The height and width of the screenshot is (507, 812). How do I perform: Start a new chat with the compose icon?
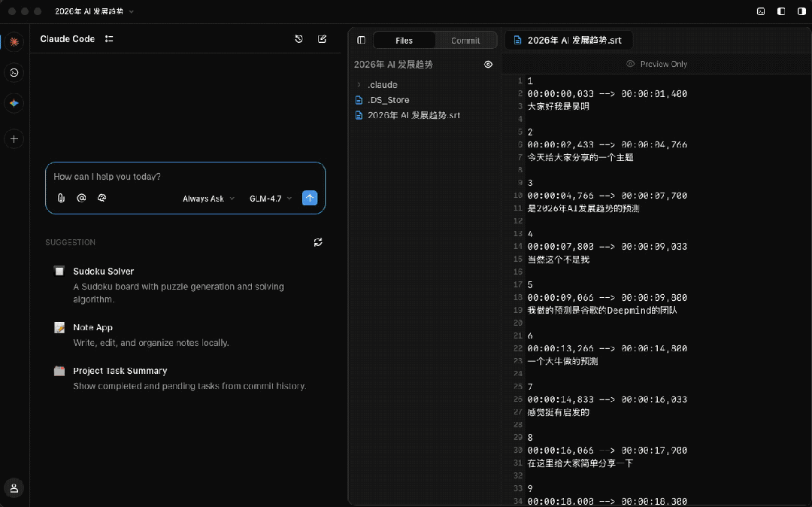click(x=322, y=39)
